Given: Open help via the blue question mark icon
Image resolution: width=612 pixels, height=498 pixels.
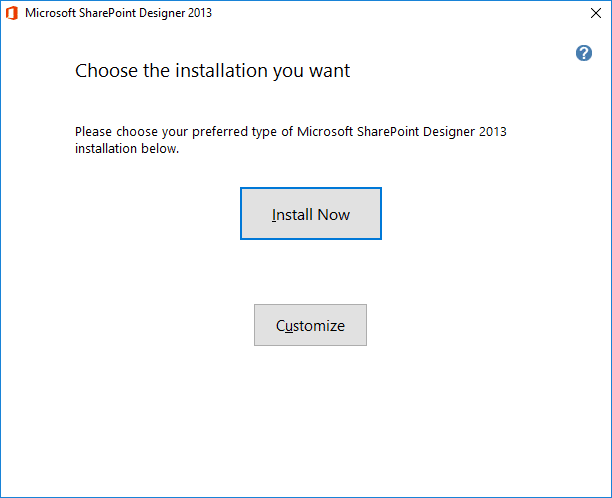Looking at the screenshot, I should pos(584,53).
